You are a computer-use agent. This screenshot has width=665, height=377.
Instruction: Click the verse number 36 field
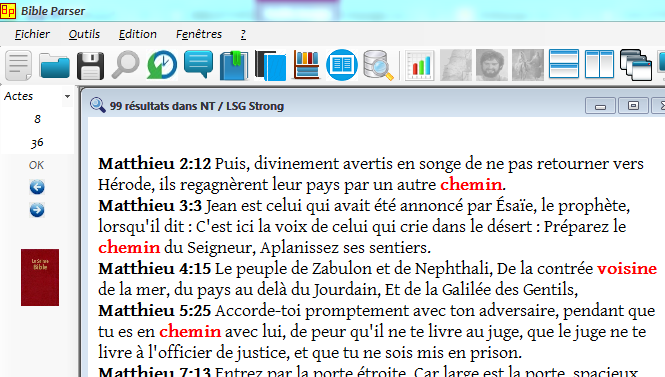[x=37, y=143]
